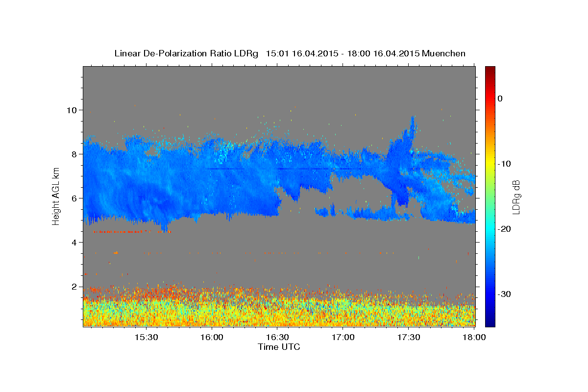Click the 17:00 time tick label

(x=343, y=337)
